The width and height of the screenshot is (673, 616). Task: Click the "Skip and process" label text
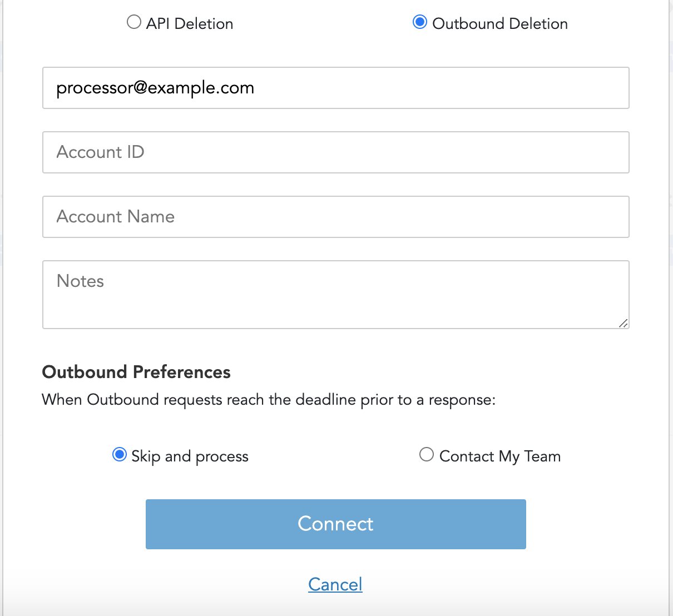coord(190,456)
